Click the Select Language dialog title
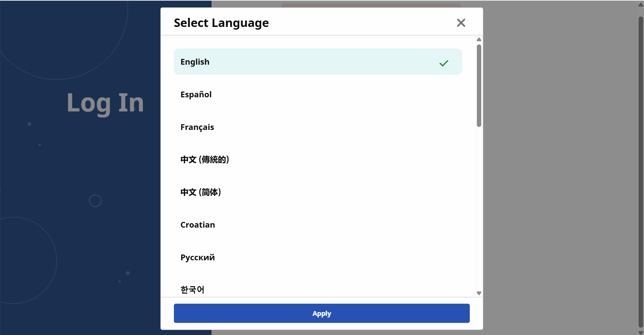The width and height of the screenshot is (644, 335). 221,23
